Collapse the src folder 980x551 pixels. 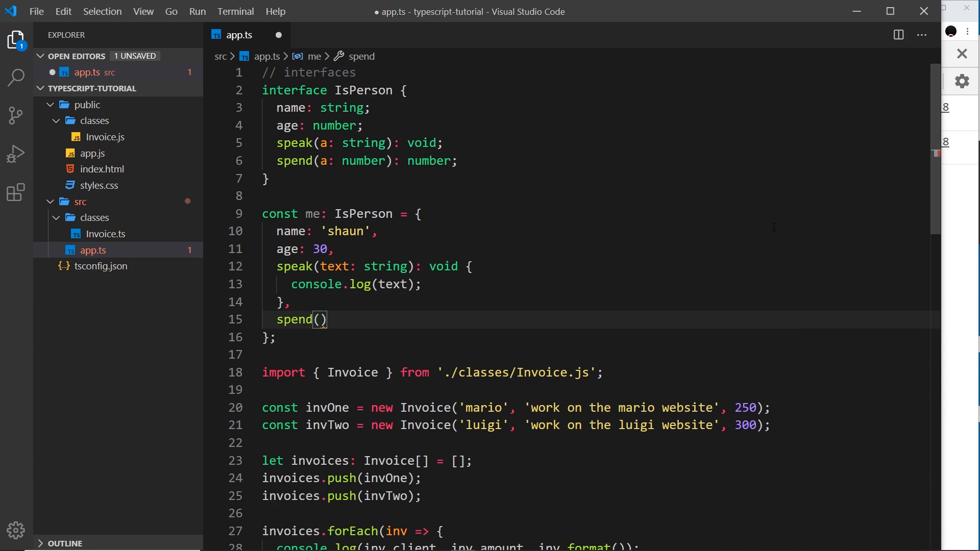tap(50, 202)
